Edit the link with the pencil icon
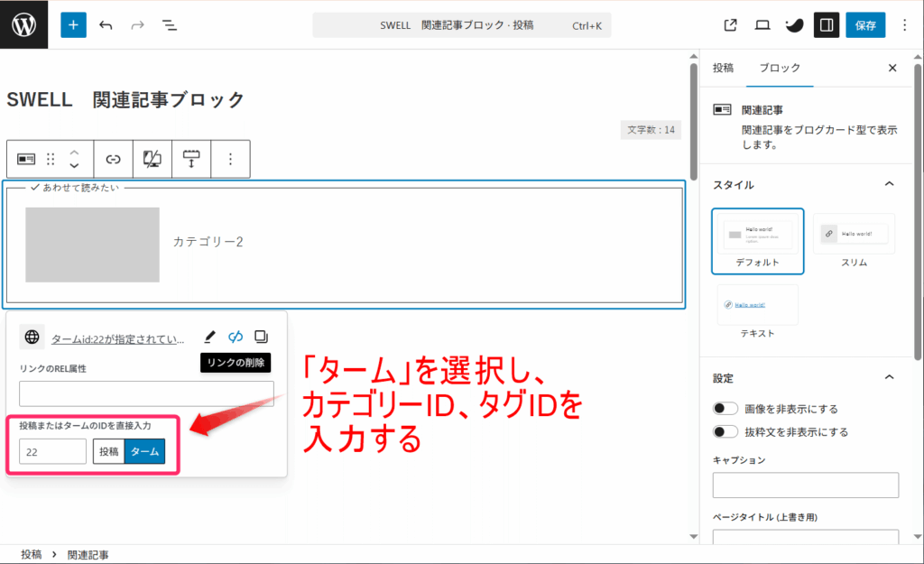This screenshot has height=564, width=924. (209, 337)
